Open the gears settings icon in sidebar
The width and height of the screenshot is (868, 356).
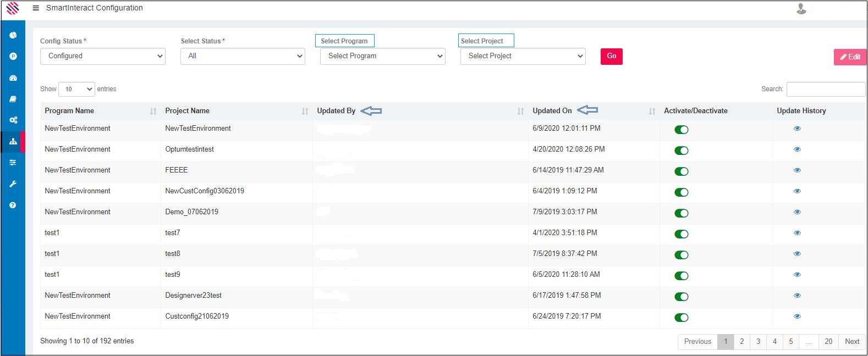pyautogui.click(x=13, y=120)
